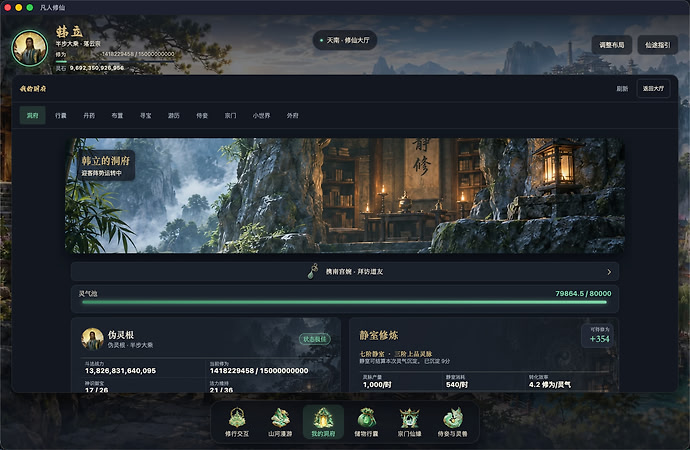
Task: Click the 韩立的洞府 title label on banner
Action: pyautogui.click(x=106, y=161)
